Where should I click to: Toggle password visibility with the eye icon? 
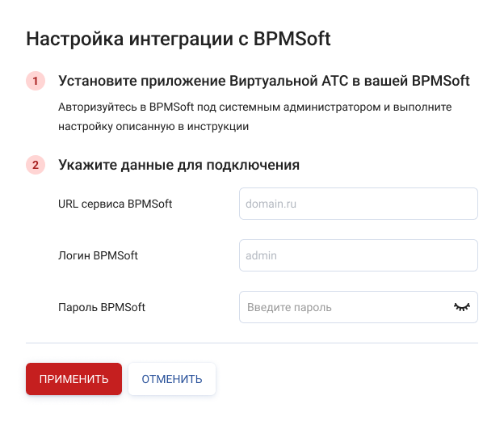[461, 307]
